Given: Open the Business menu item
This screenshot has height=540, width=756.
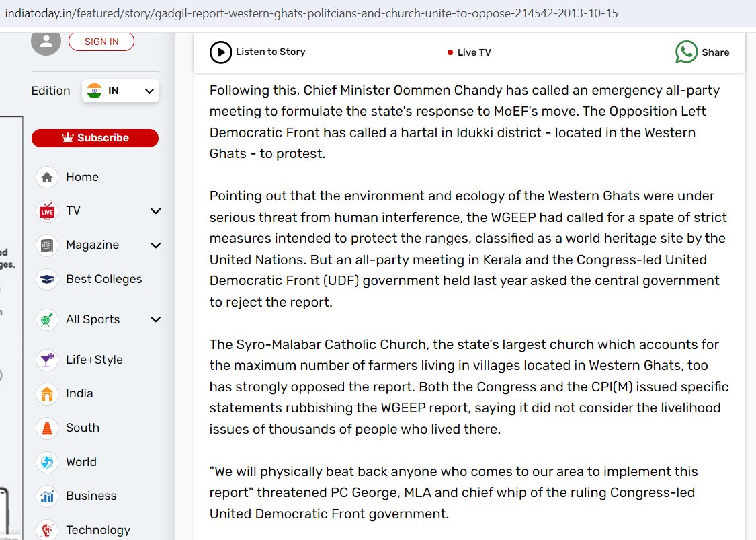Looking at the screenshot, I should (x=91, y=496).
